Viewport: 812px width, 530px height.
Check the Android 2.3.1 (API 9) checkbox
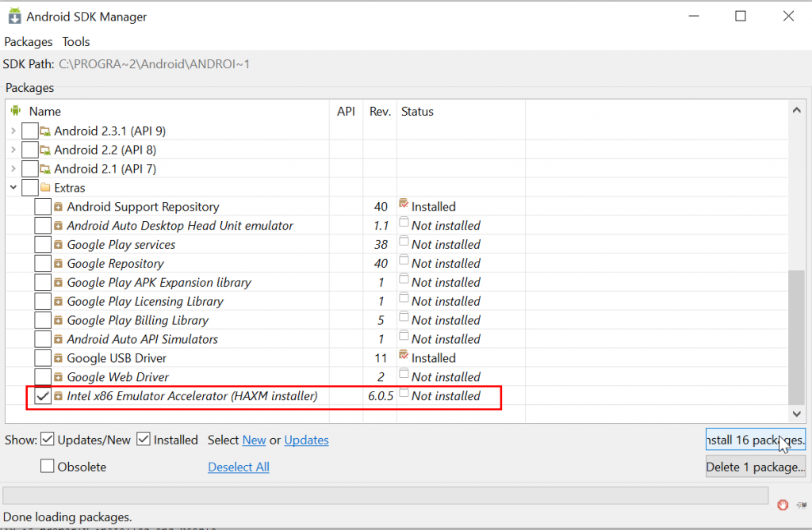point(30,131)
